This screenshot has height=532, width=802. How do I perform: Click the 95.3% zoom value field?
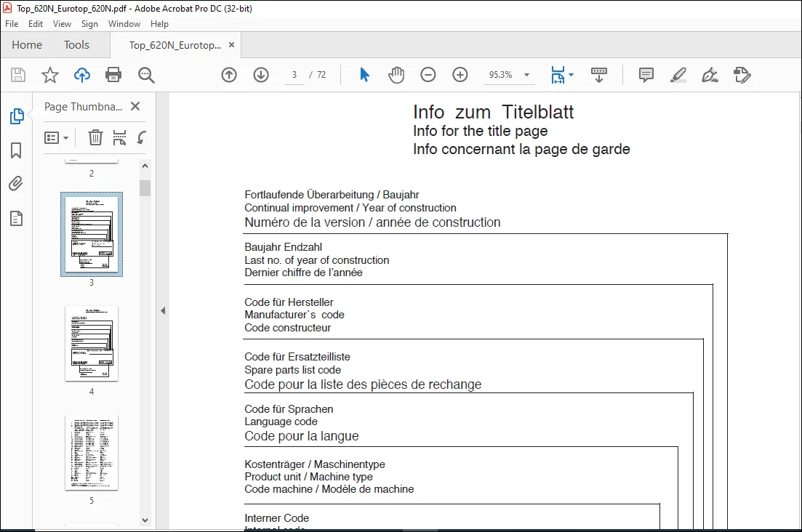(500, 75)
